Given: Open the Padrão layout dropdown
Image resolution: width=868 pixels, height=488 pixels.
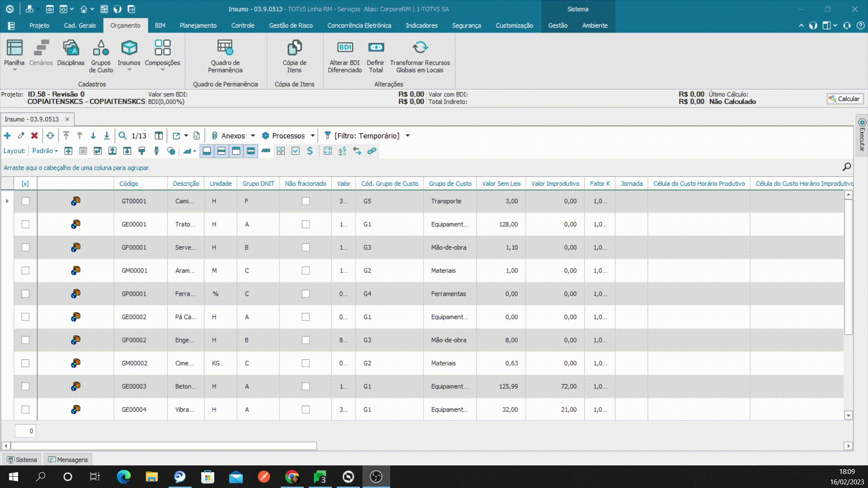Looking at the screenshot, I should pos(45,151).
